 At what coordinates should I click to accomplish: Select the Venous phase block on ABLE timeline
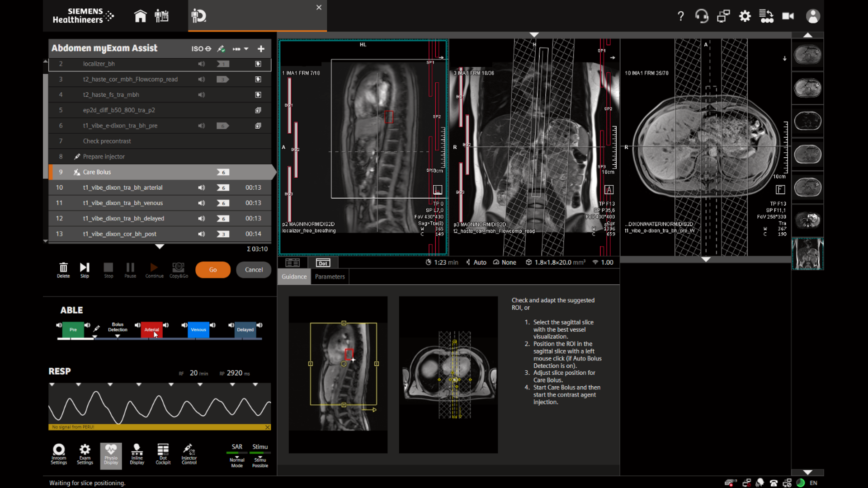pyautogui.click(x=198, y=329)
